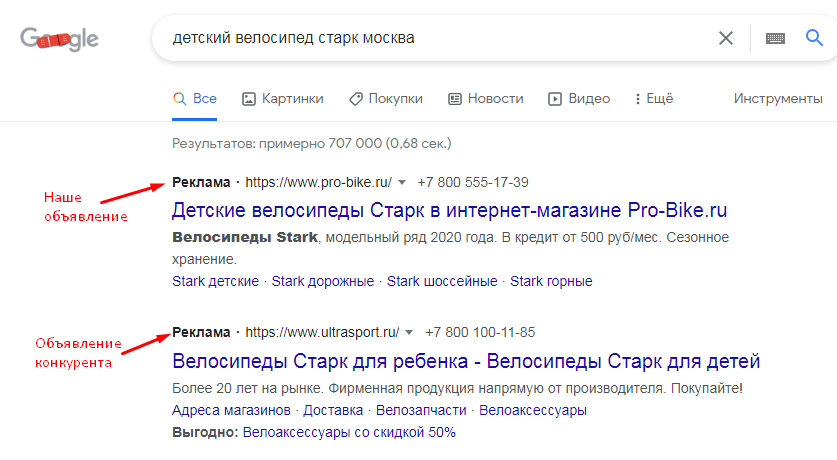Screen dimensions: 837x460
Task: Click the blue search magnifier button
Action: (x=814, y=38)
